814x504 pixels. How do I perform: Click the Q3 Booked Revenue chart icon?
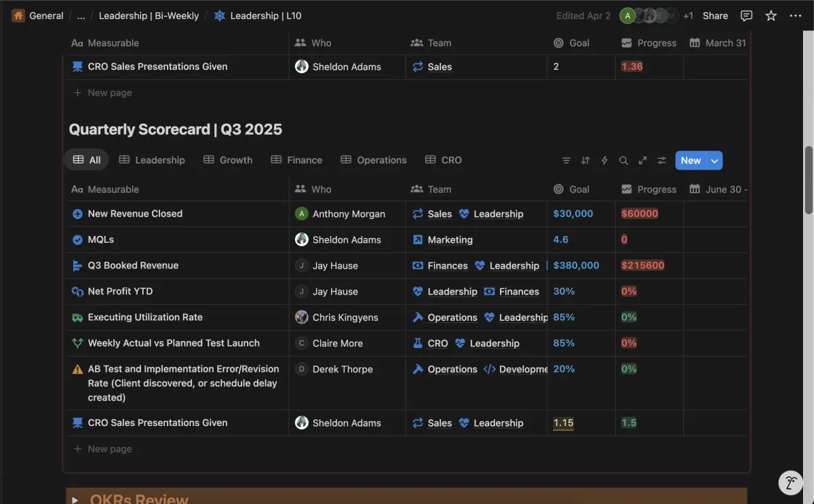(x=77, y=265)
